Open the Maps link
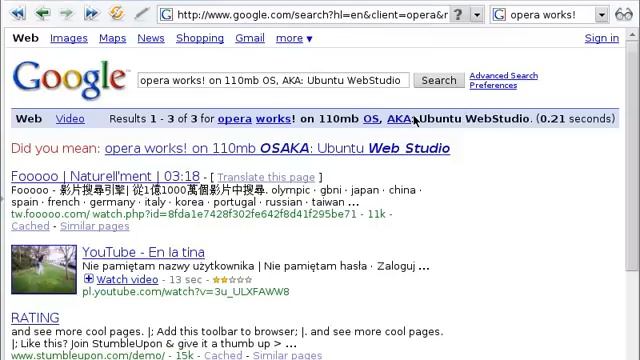The height and width of the screenshot is (360, 640). (112, 38)
